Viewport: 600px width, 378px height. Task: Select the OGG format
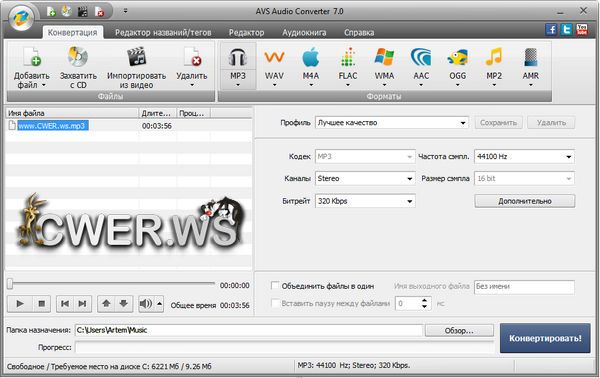pyautogui.click(x=458, y=67)
